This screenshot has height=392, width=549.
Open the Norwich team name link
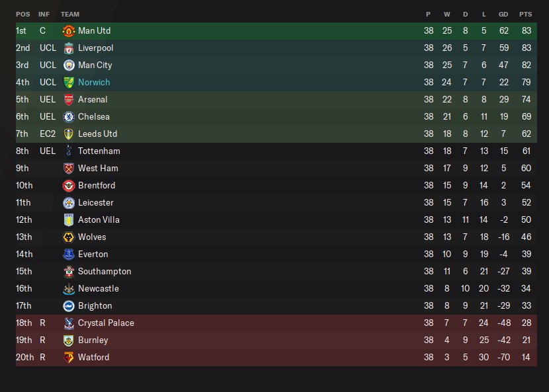pos(94,83)
